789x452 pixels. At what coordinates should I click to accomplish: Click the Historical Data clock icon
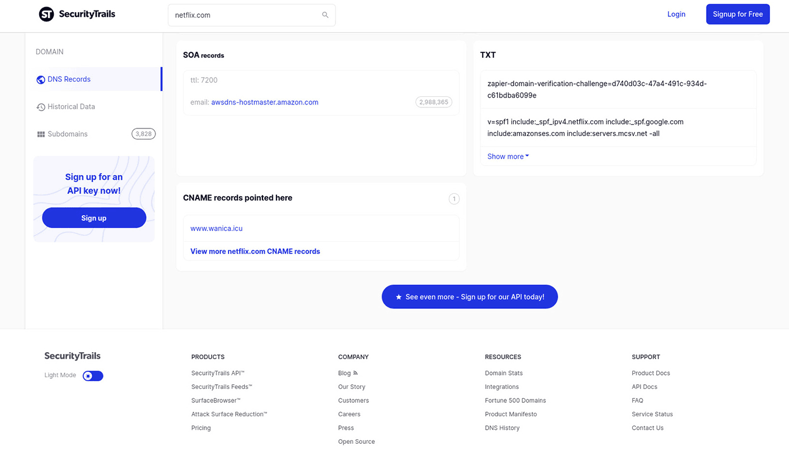[41, 107]
